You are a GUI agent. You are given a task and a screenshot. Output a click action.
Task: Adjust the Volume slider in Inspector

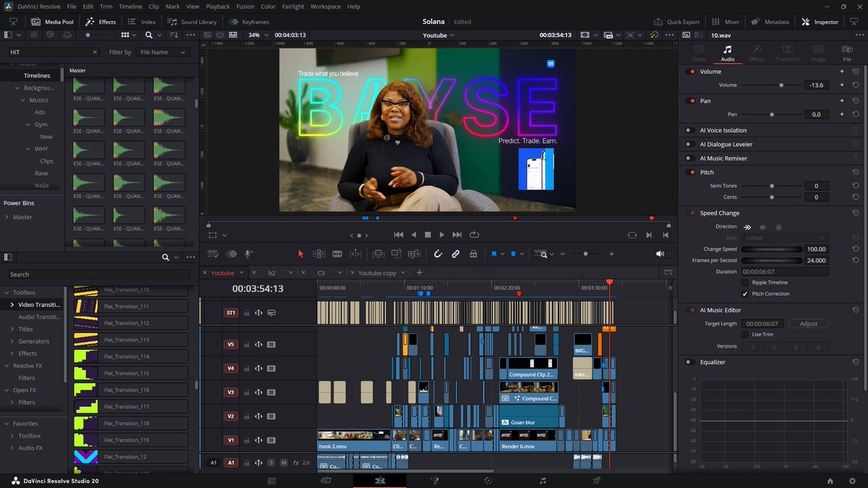point(781,85)
